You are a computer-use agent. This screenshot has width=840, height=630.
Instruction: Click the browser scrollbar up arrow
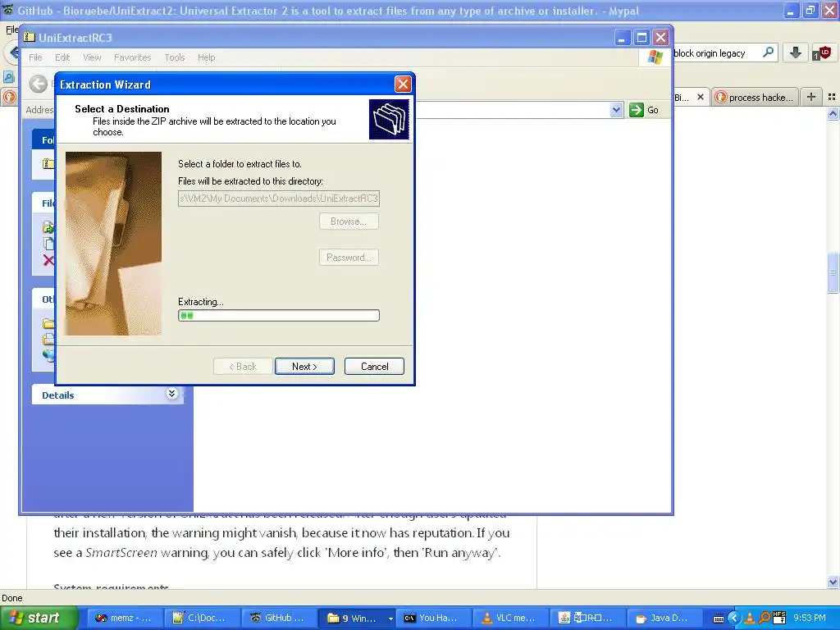[833, 113]
